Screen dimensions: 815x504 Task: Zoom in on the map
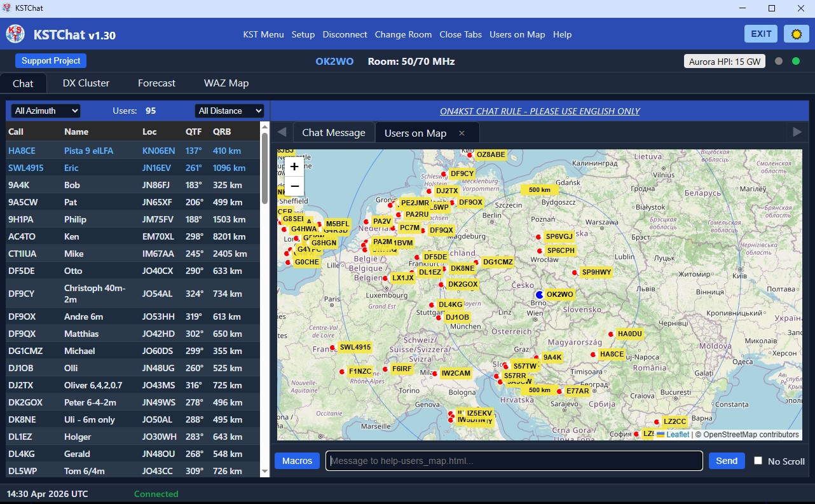click(294, 167)
